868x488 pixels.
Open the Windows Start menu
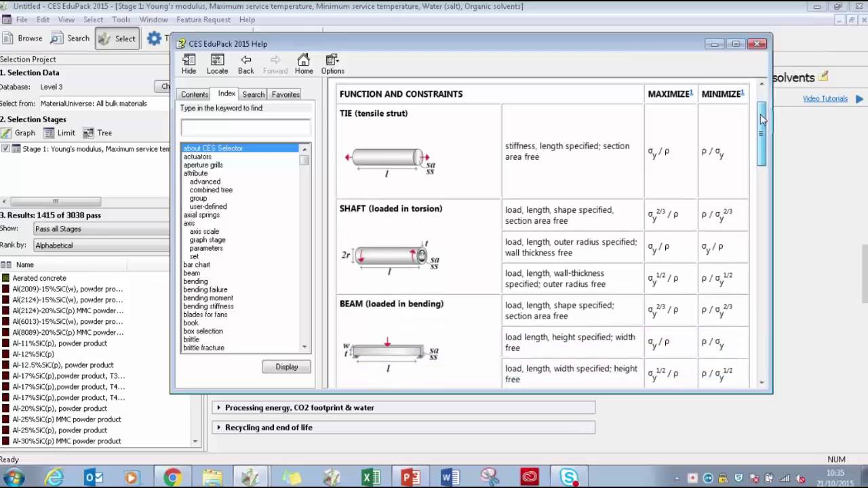(x=14, y=477)
